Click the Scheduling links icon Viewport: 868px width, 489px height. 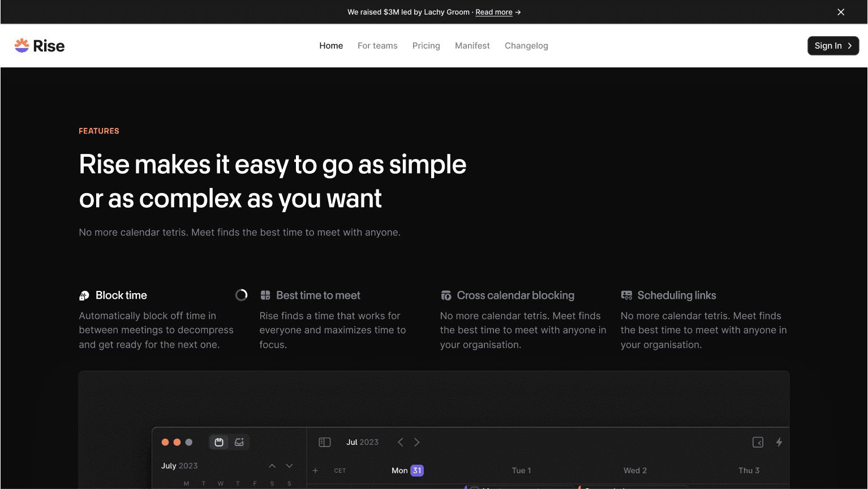[626, 295]
